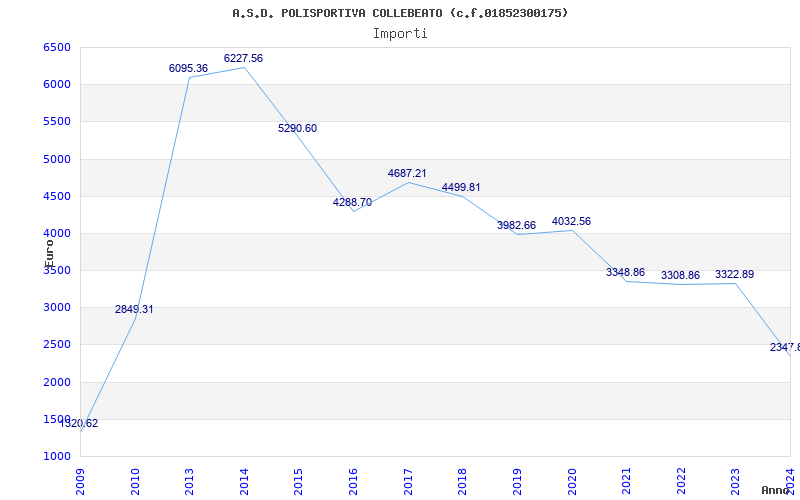Click the 6500 y-axis value

click(57, 48)
